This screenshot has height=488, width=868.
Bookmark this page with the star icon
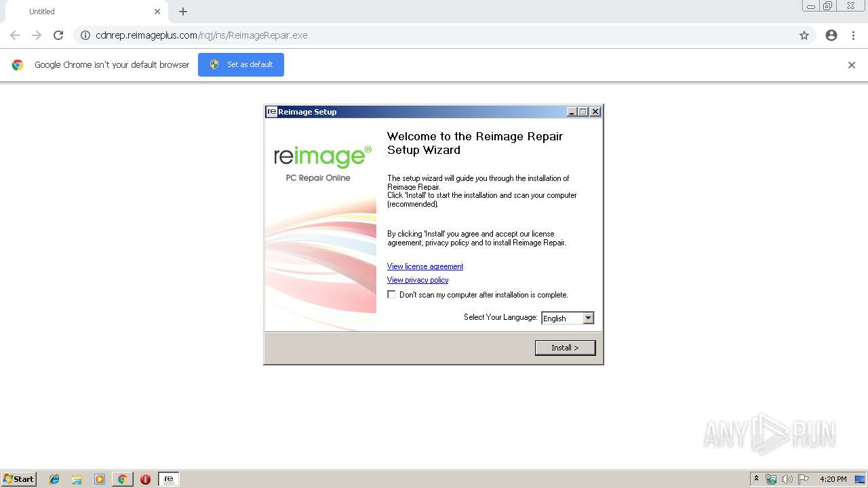(804, 35)
